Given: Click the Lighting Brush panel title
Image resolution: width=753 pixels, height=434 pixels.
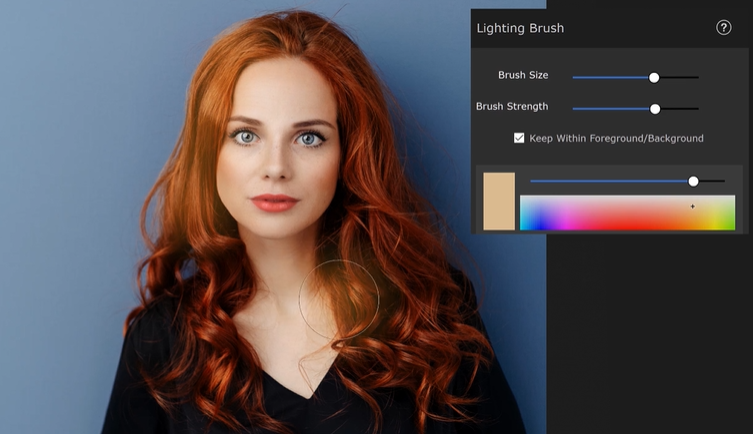Looking at the screenshot, I should (520, 28).
